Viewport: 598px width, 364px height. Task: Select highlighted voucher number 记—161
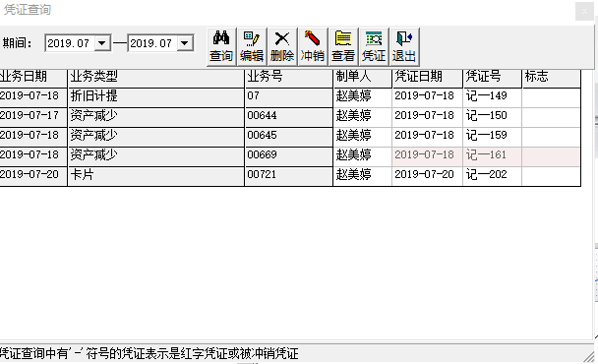[492, 156]
